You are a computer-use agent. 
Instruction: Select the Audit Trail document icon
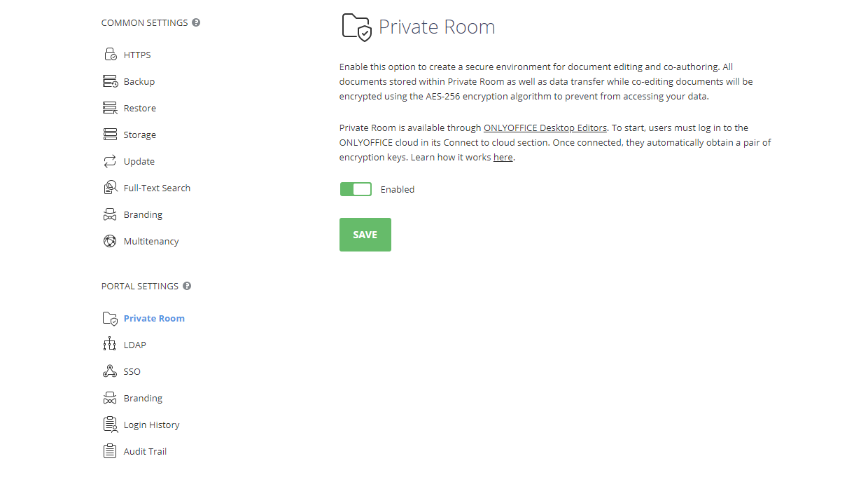point(110,450)
